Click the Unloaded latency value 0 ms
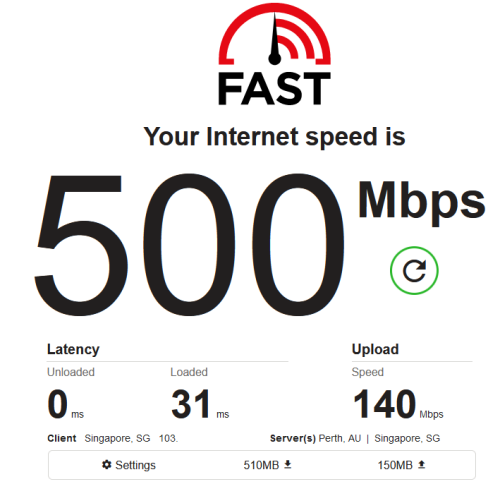 click(65, 404)
